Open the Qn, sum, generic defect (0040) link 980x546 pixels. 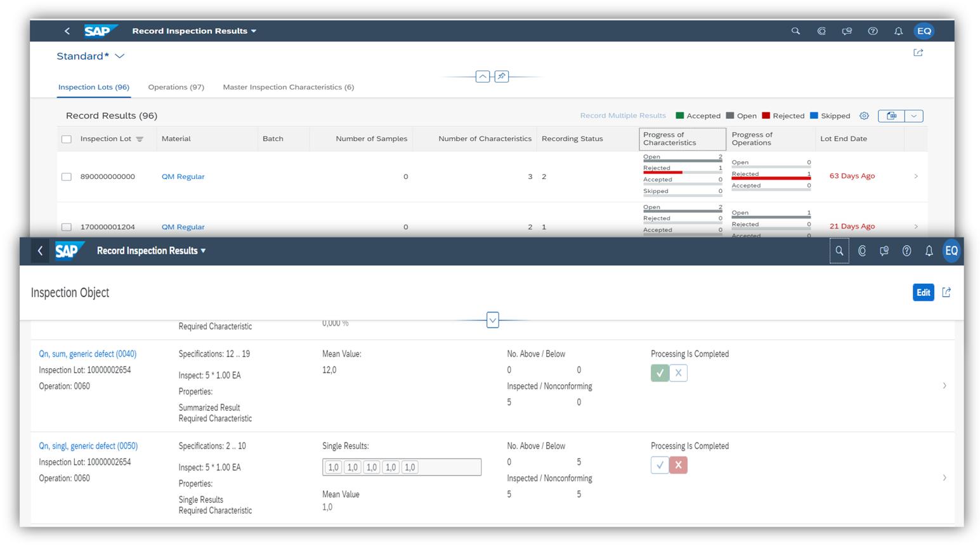tap(88, 354)
